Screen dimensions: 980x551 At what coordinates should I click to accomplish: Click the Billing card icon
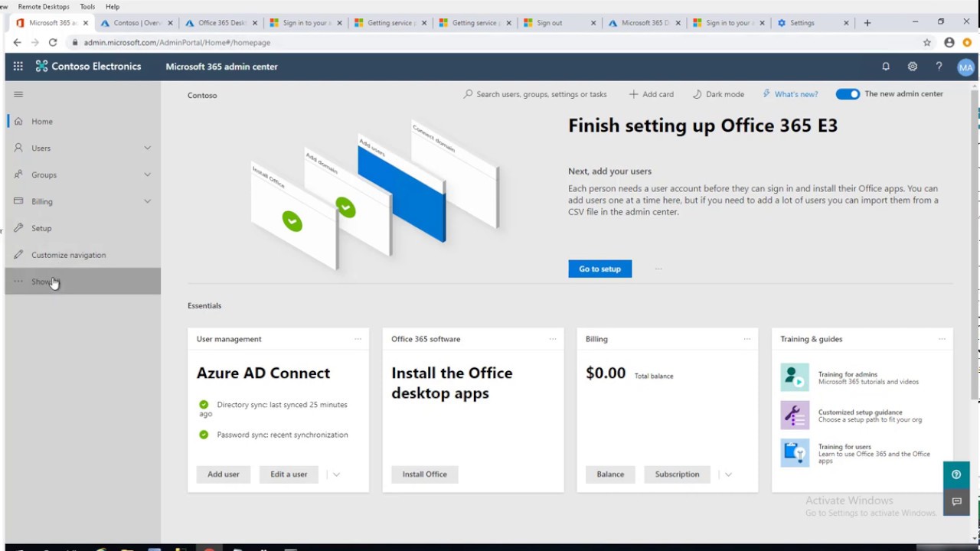[x=18, y=201]
